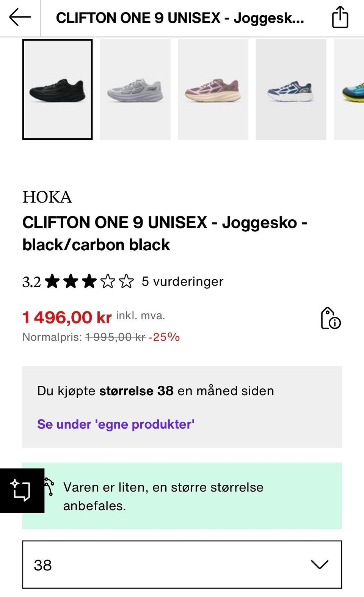Tap the price info tag icon
Screen dimensions: 364x597
pyautogui.click(x=330, y=318)
